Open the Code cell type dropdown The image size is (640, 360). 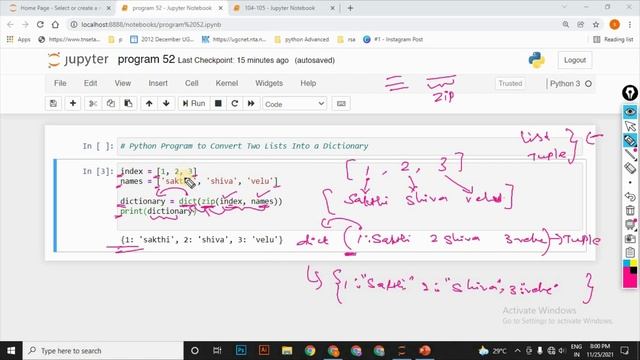point(294,104)
